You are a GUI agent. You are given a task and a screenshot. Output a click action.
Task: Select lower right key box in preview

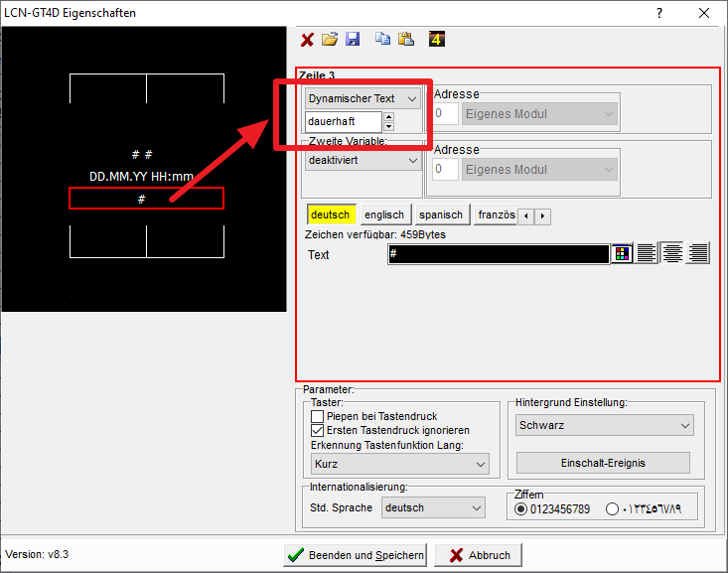click(x=186, y=241)
